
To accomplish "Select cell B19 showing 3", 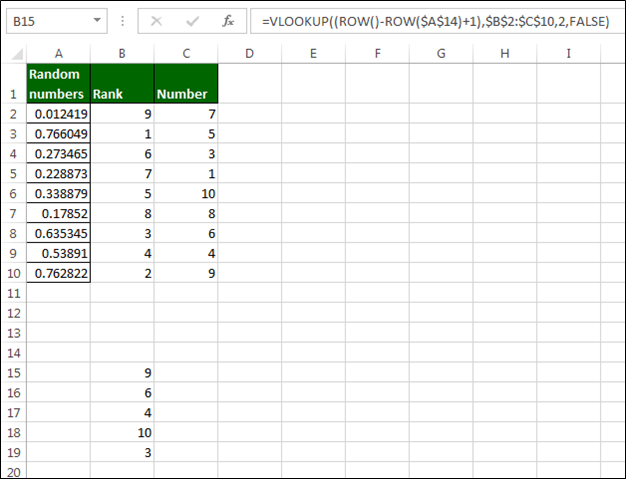I will pos(122,453).
